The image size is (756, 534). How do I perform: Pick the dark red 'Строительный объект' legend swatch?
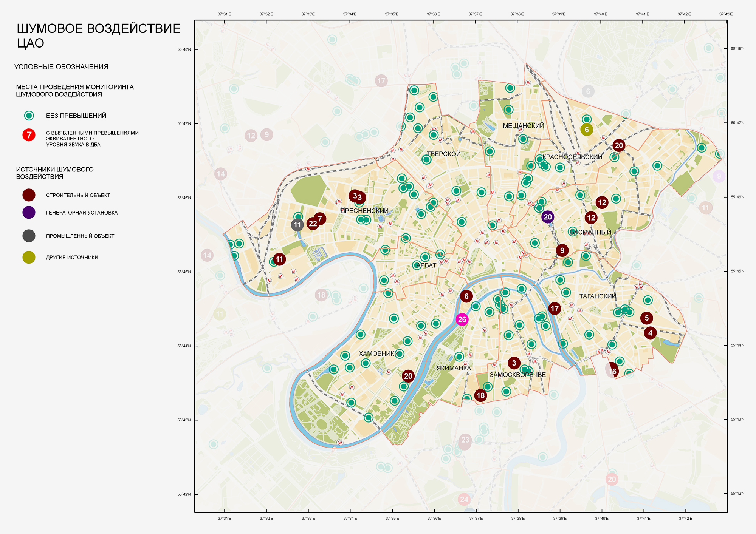(x=29, y=195)
